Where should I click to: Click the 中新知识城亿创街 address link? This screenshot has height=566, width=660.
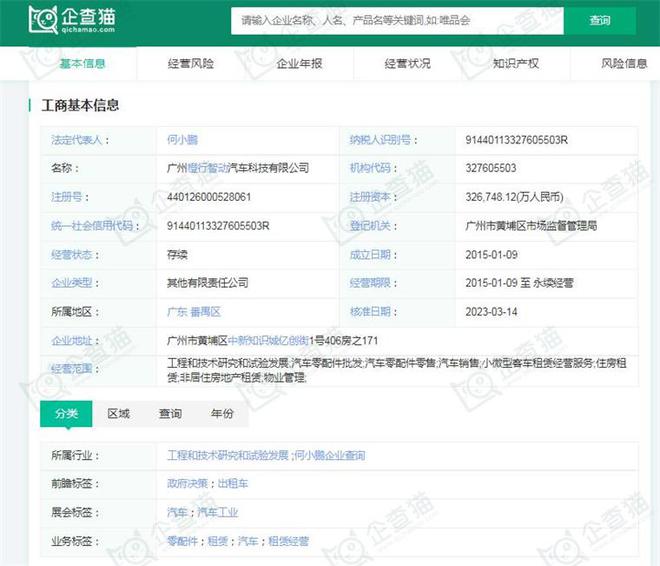(268, 340)
